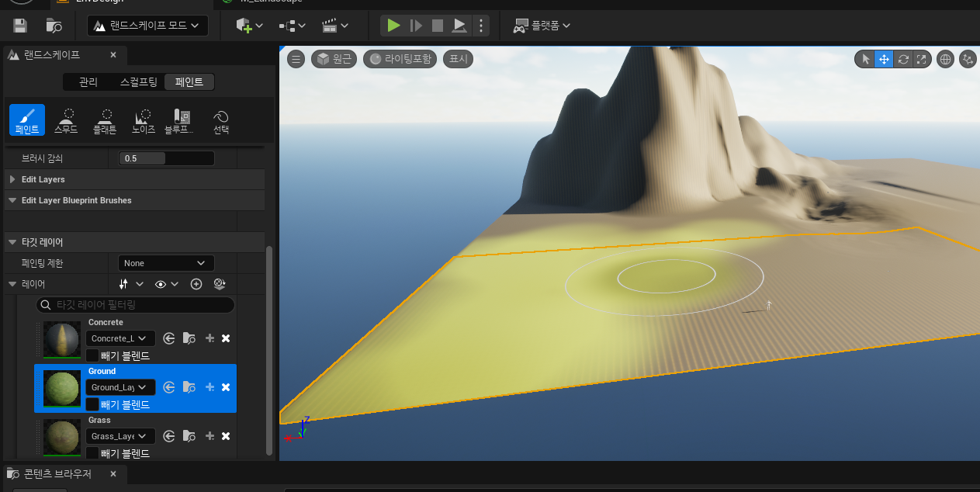The width and height of the screenshot is (980, 492).
Task: Activate the select mode arrow in viewport
Action: [866, 59]
